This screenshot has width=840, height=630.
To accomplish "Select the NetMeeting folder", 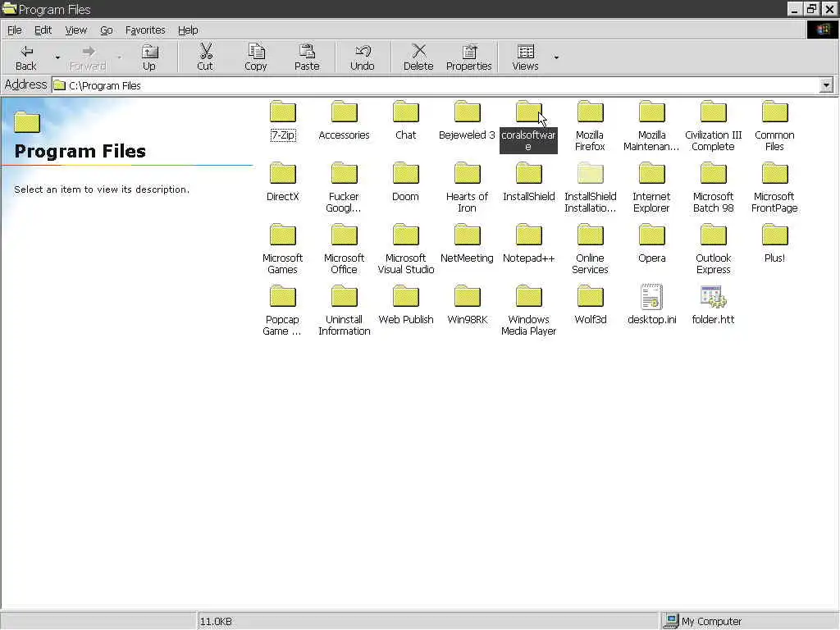I will point(467,244).
